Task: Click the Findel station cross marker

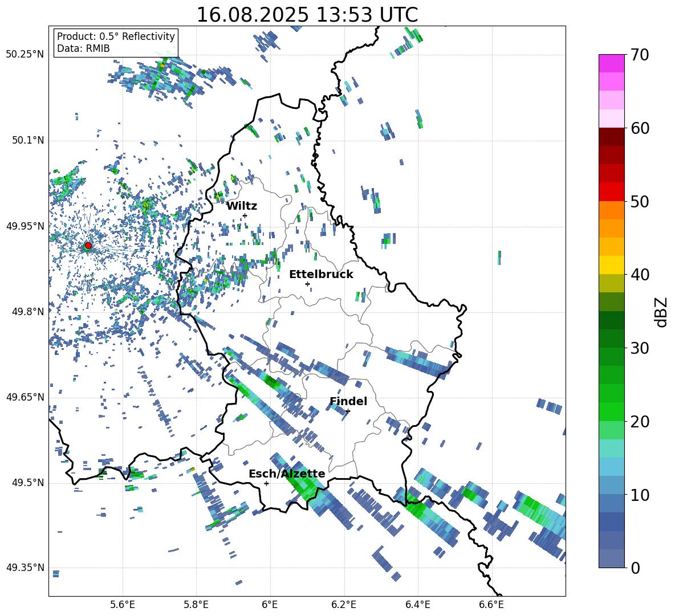Action: point(348,411)
